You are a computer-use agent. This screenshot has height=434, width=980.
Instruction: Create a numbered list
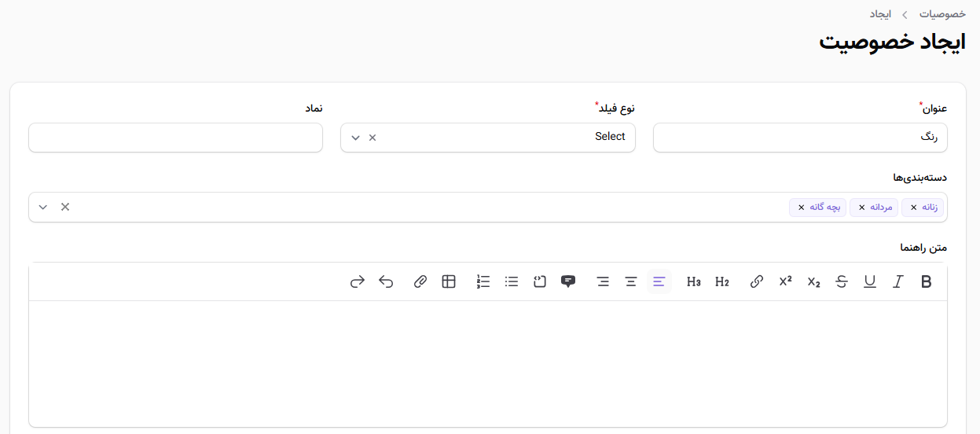coord(483,281)
